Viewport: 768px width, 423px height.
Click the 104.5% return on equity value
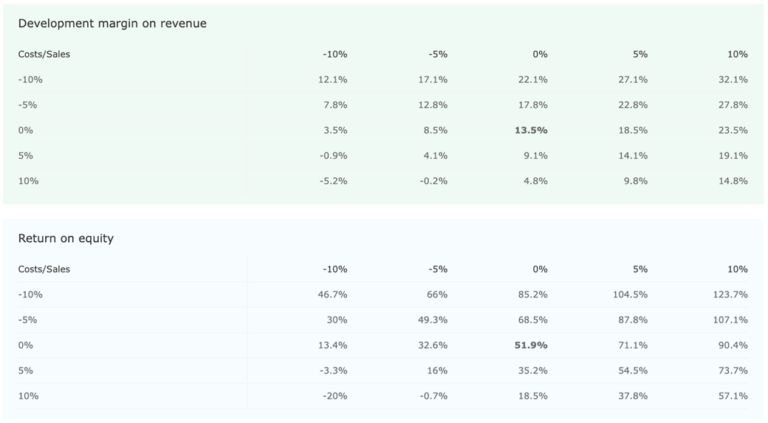(630, 295)
